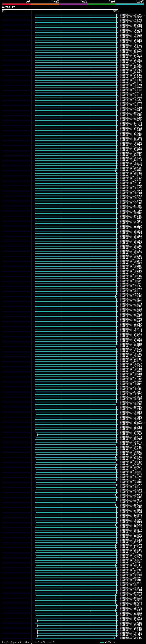This screenshot has height=644, width=146.
Task: Select the UniRef100_Q9TM31 label
Action: pyautogui.click(x=131, y=608)
